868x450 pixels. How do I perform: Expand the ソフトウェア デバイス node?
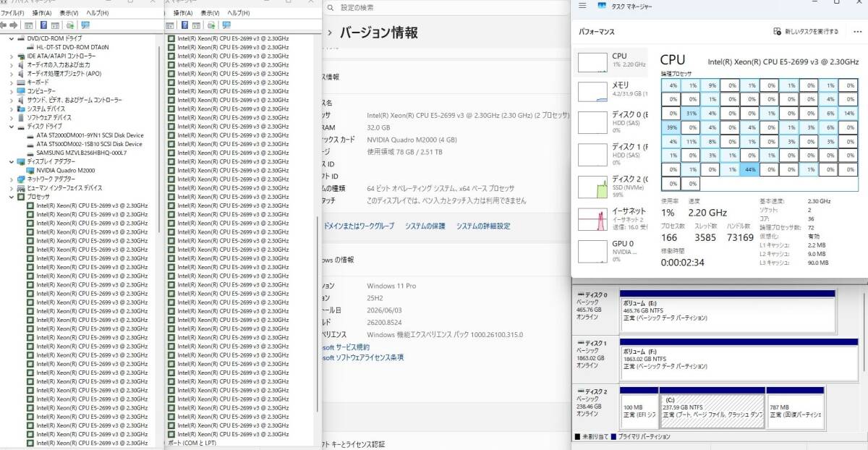click(12, 117)
